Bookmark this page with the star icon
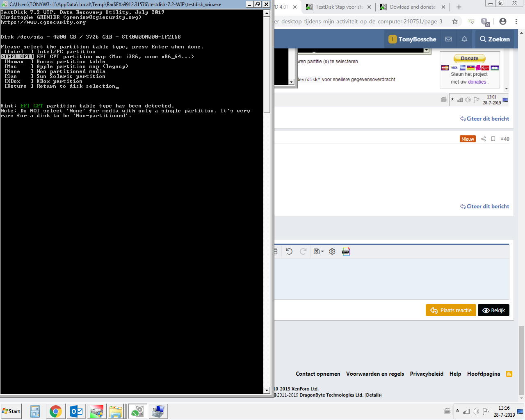 [x=454, y=21]
